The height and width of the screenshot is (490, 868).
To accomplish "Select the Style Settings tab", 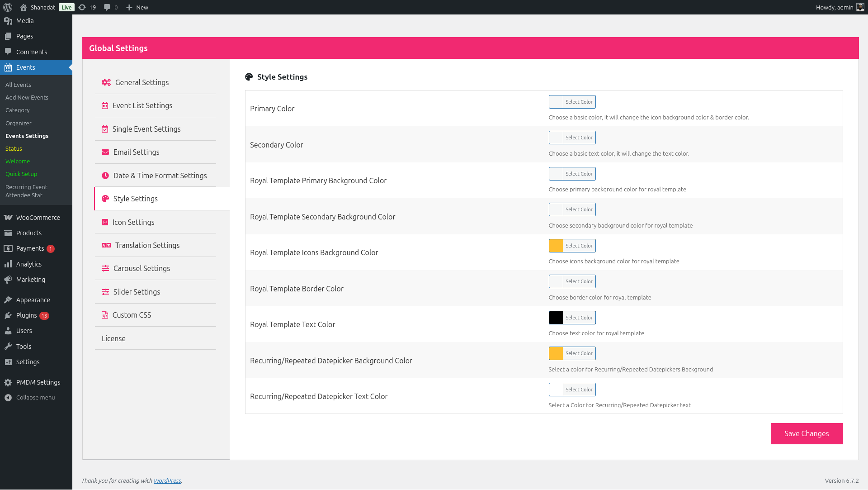I will coord(162,199).
